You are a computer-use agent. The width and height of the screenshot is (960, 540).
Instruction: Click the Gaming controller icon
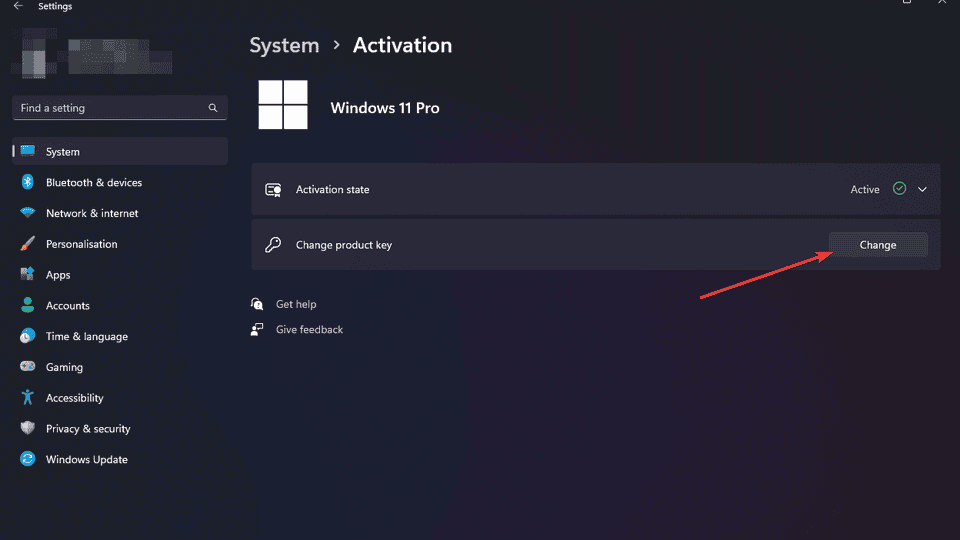tap(28, 366)
